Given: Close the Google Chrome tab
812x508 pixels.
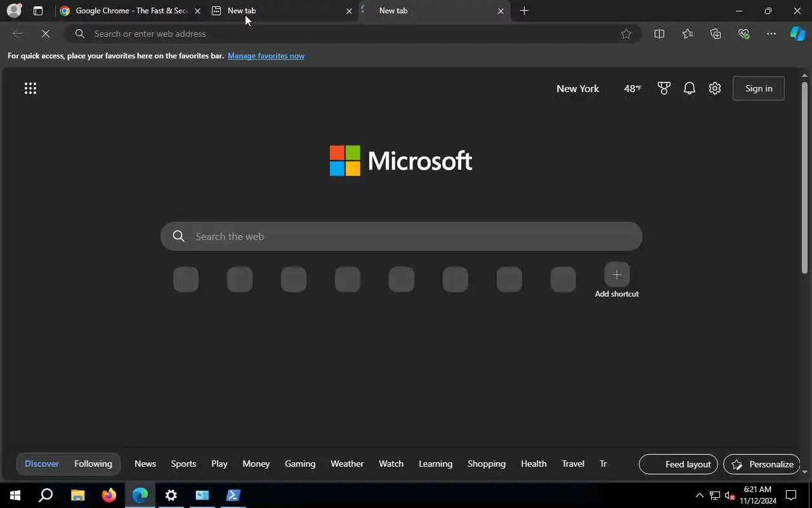Looking at the screenshot, I should (x=197, y=11).
